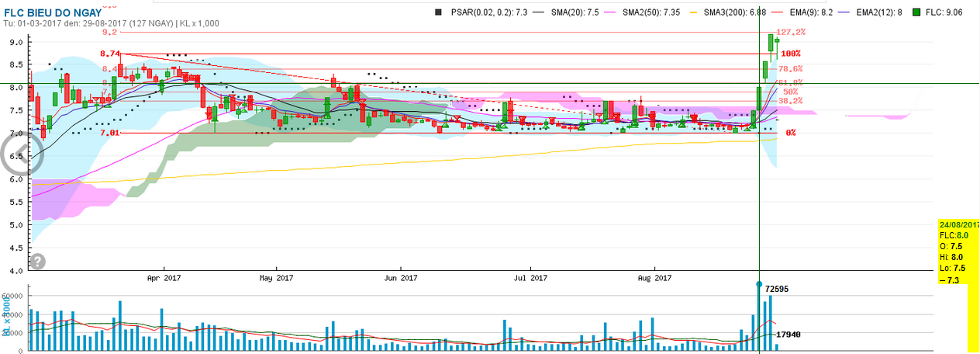Click the FLC BIEU DO NGAY chart title
The image size is (980, 354).
click(x=53, y=12)
